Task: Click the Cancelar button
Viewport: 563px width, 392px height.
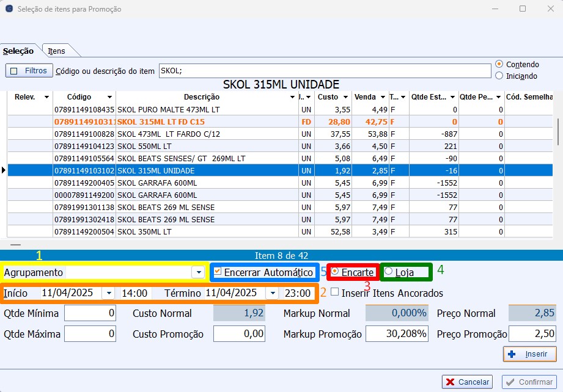Action: click(x=467, y=382)
